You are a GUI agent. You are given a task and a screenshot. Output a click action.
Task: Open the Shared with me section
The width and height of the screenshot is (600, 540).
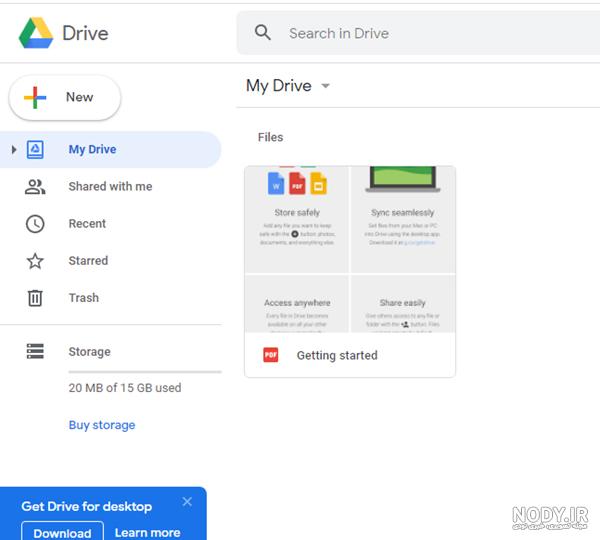tap(110, 187)
